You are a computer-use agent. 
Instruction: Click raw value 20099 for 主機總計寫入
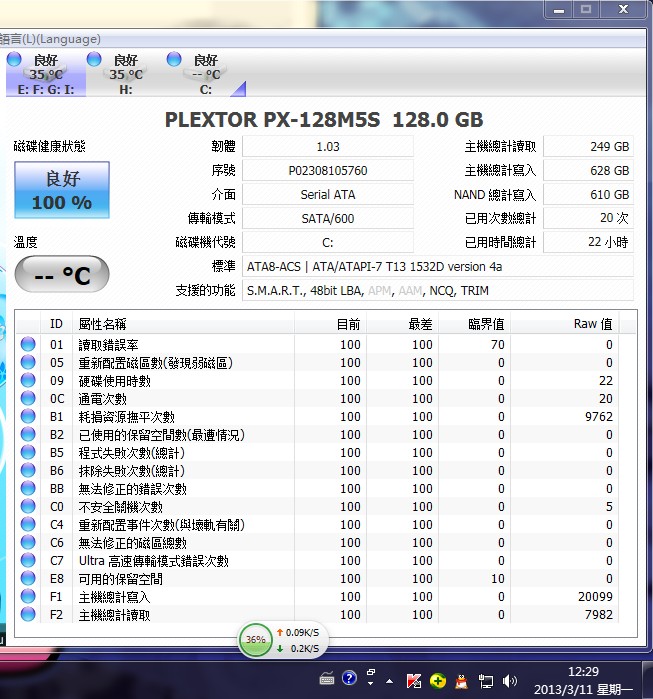pos(595,596)
